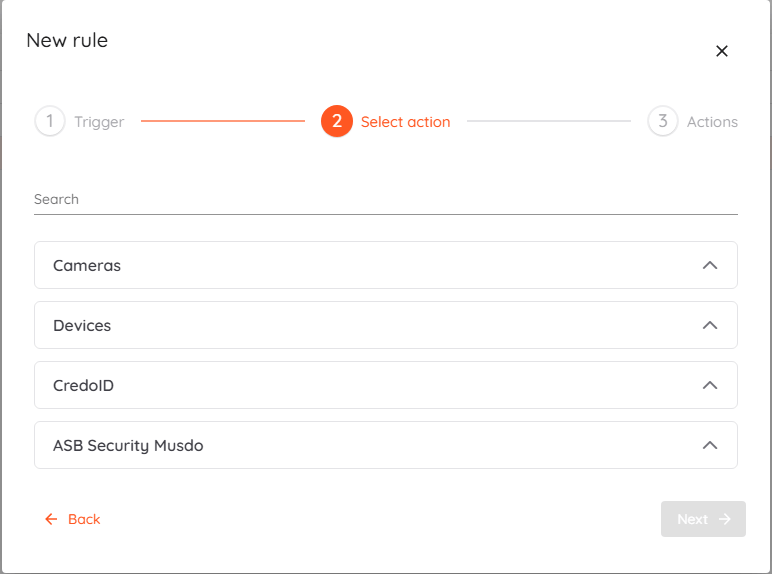This screenshot has width=772, height=574.
Task: Click the step 1 circle icon
Action: pyautogui.click(x=49, y=122)
